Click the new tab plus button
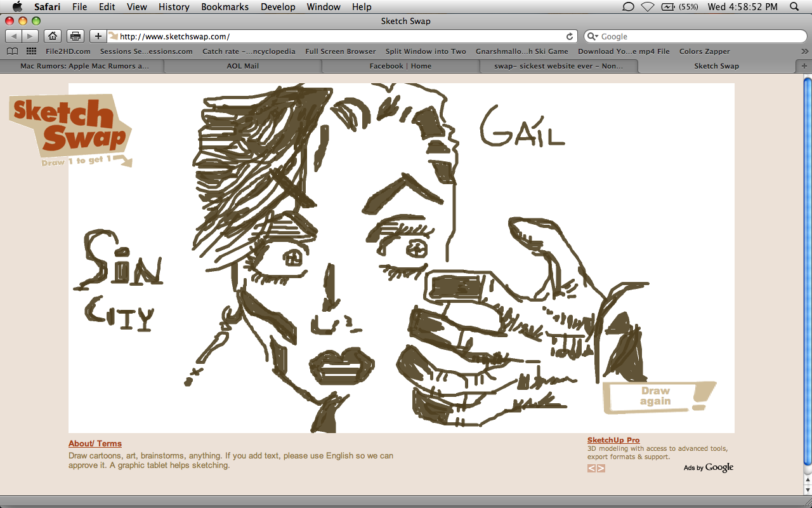The image size is (812, 508). pos(804,66)
